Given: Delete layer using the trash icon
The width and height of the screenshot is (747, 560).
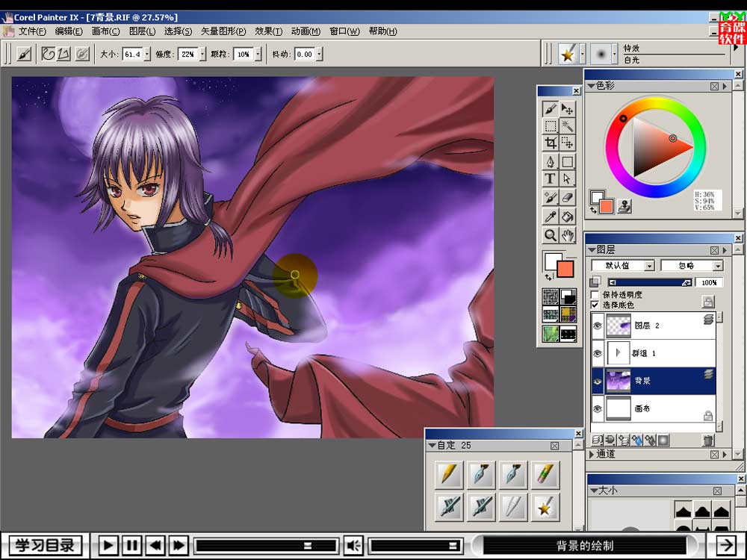Looking at the screenshot, I should (708, 440).
